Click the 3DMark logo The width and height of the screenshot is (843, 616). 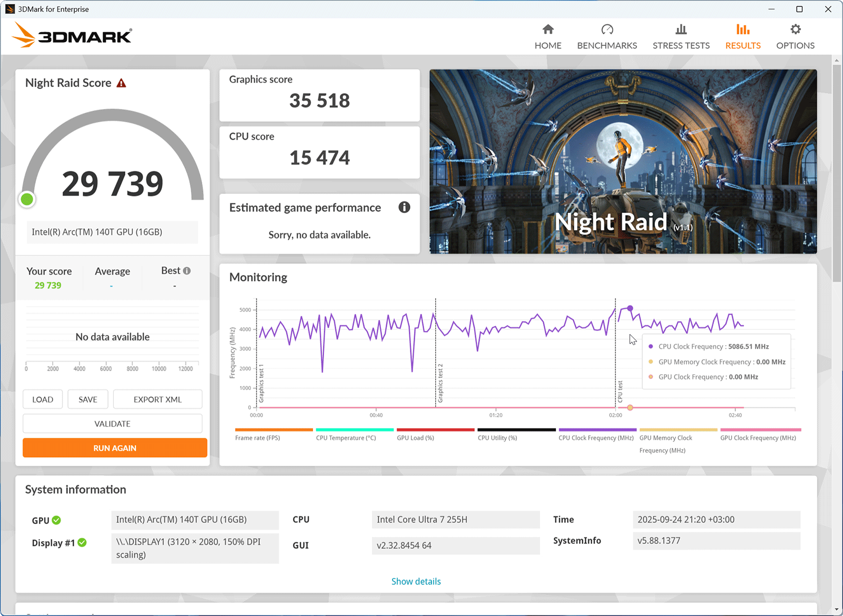72,35
